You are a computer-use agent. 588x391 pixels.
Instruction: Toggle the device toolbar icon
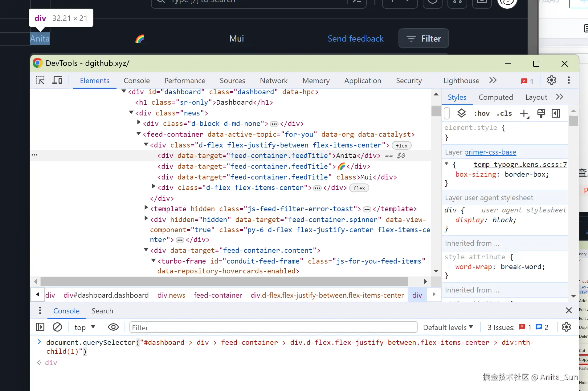(57, 80)
